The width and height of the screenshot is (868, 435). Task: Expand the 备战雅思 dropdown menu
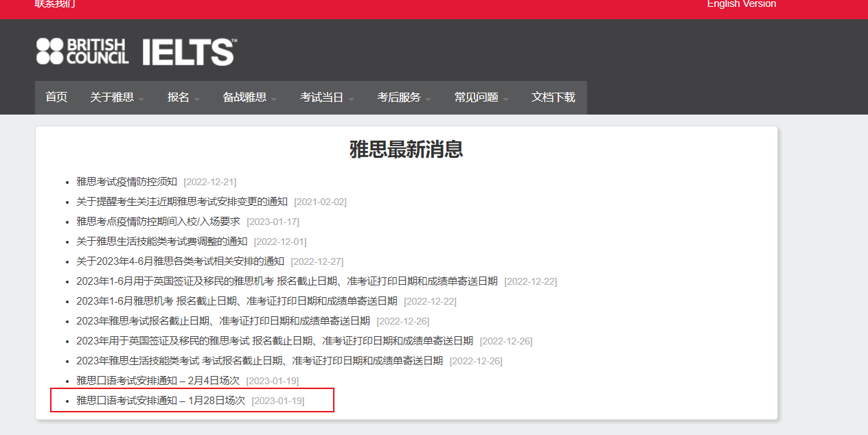click(x=249, y=97)
